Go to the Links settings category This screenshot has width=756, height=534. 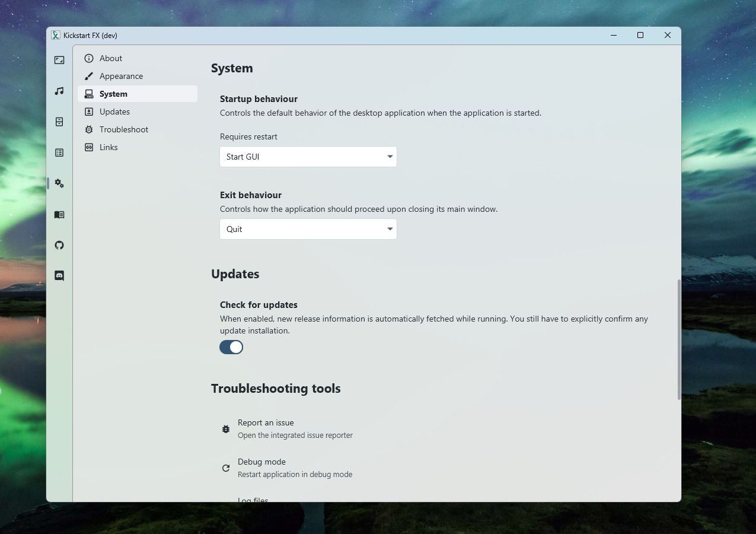click(138, 147)
